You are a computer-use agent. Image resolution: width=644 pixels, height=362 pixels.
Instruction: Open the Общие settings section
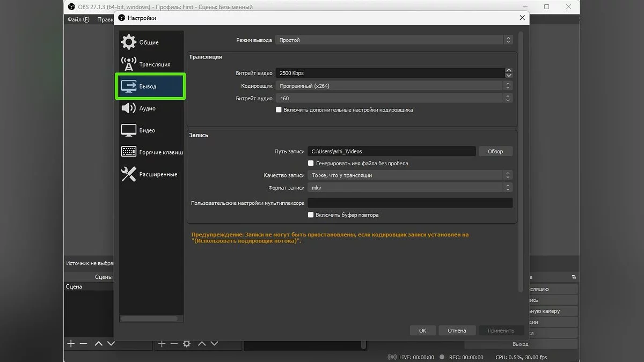(151, 42)
